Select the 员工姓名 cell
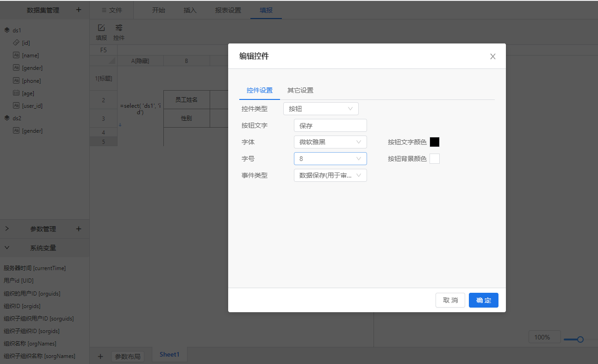Image resolution: width=598 pixels, height=364 pixels. (x=187, y=99)
